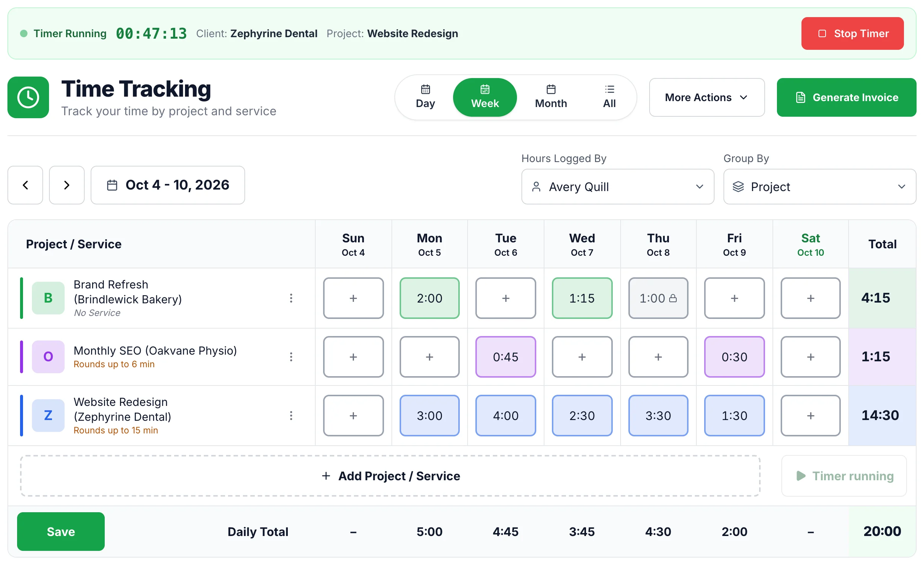Click the 20:00 weekly grand total

tap(882, 531)
